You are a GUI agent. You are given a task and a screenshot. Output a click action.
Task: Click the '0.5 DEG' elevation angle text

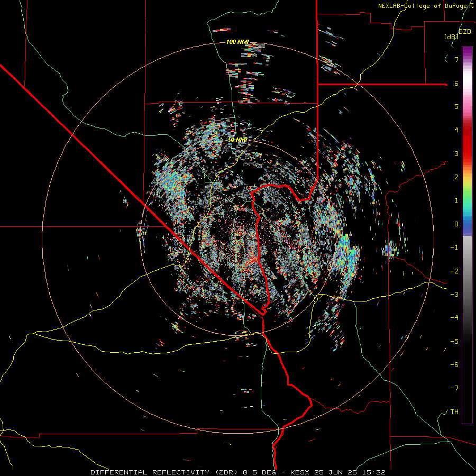pos(260,472)
